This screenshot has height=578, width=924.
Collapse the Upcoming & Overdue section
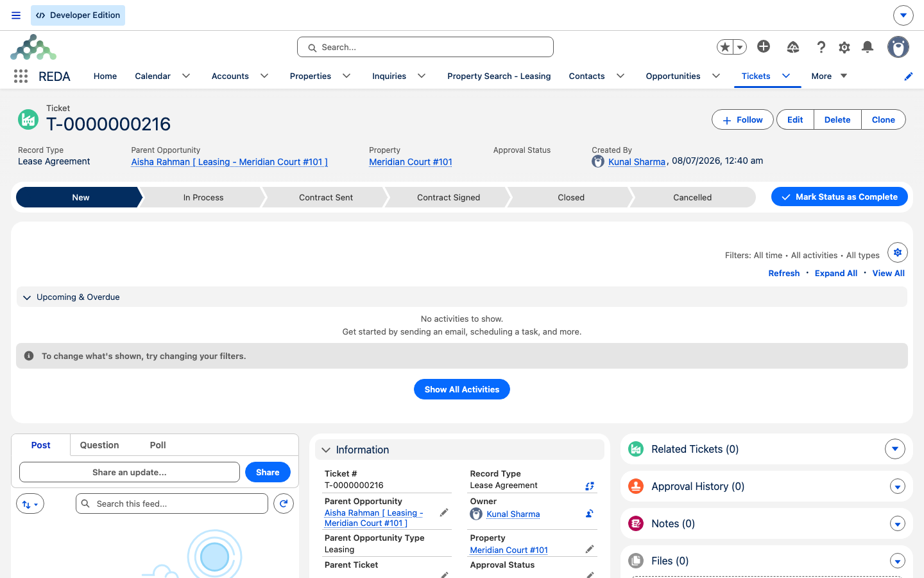(27, 297)
